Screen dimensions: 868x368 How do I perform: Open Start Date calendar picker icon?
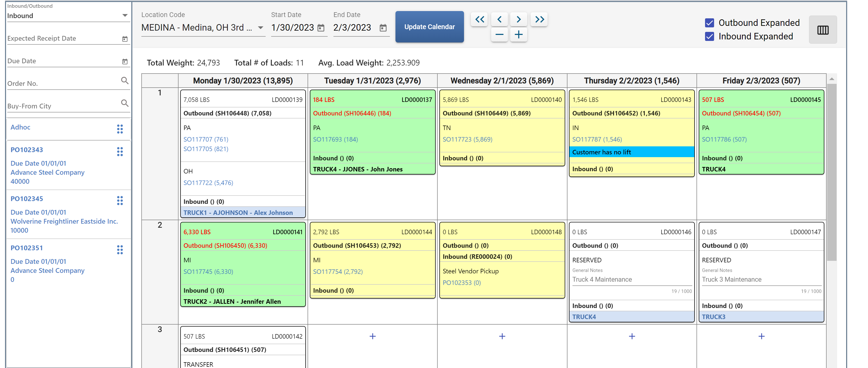[x=321, y=28]
